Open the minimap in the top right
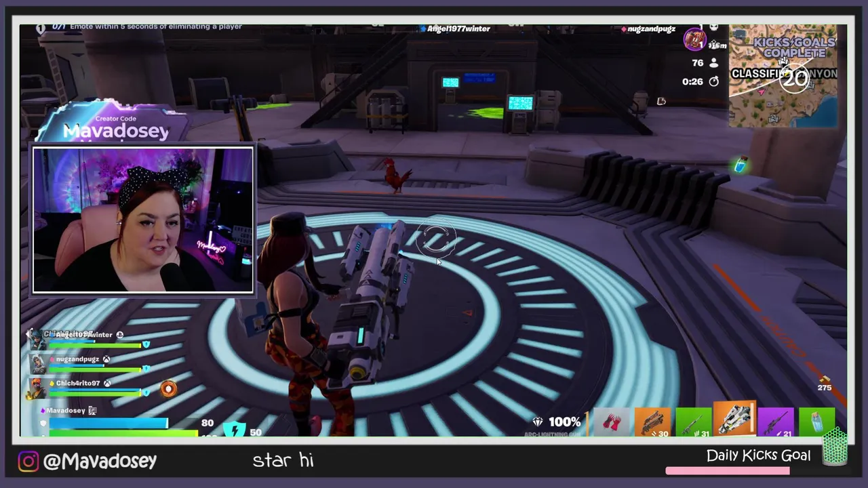The image size is (868, 488). tap(783, 75)
